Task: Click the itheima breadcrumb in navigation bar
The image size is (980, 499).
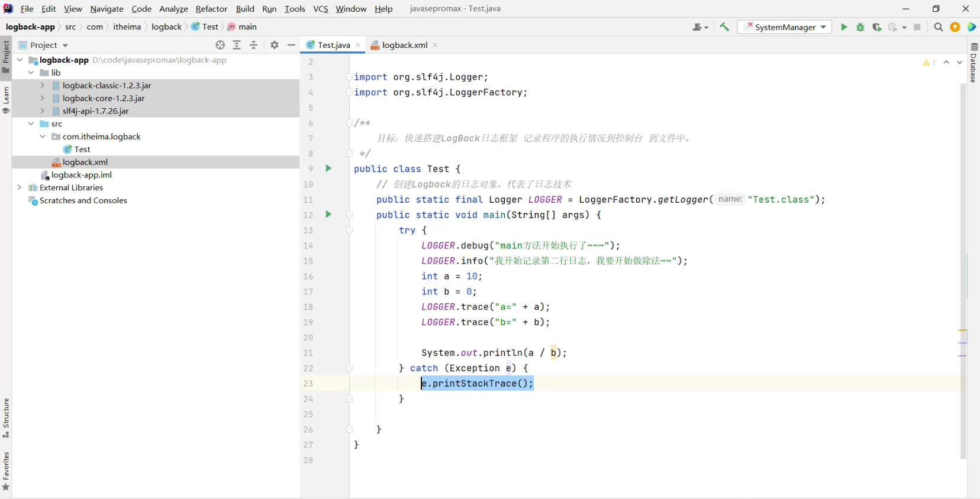Action: click(x=127, y=27)
